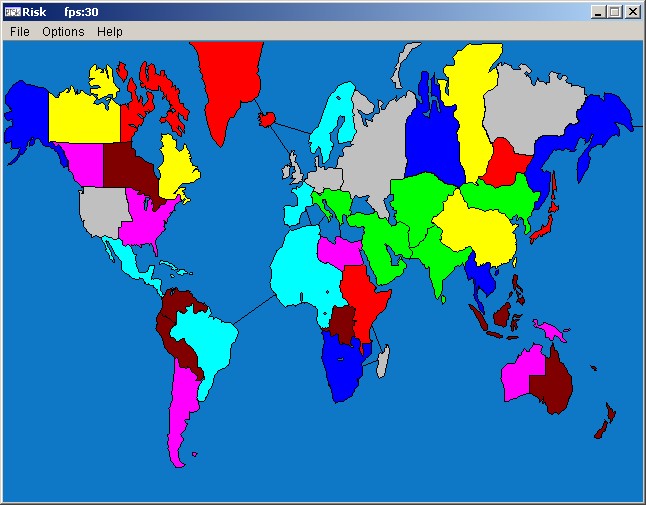This screenshot has width=646, height=505.
Task: Click the Risk icon in the title bar
Action: pos(12,12)
